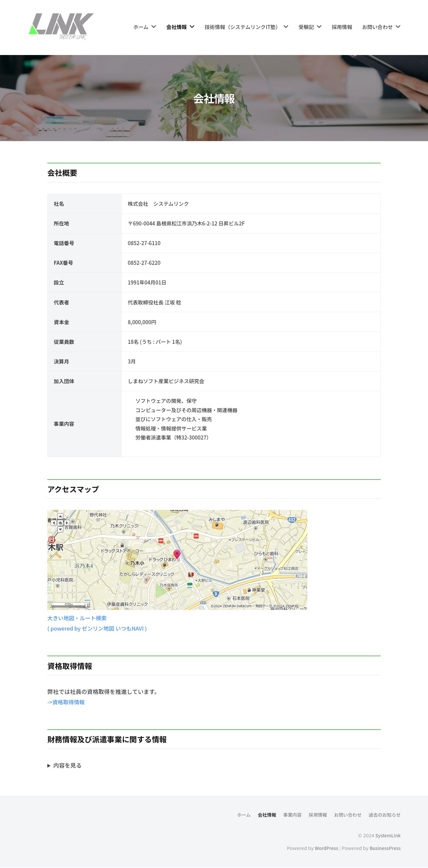Click the 乃木小 school label on the map
The width and height of the screenshot is (428, 868).
click(x=137, y=563)
